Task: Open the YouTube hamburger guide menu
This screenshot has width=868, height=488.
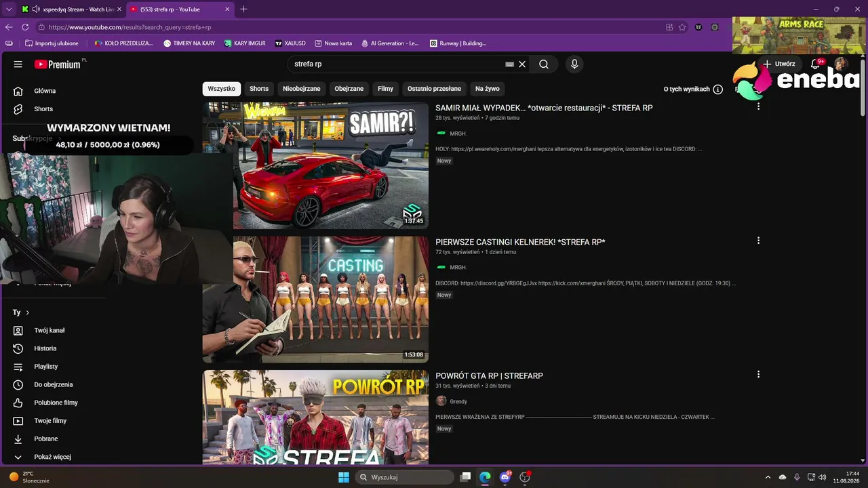Action: pos(18,64)
